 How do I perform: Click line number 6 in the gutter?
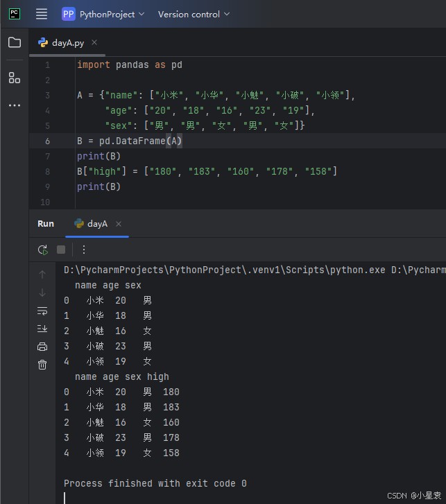point(47,141)
